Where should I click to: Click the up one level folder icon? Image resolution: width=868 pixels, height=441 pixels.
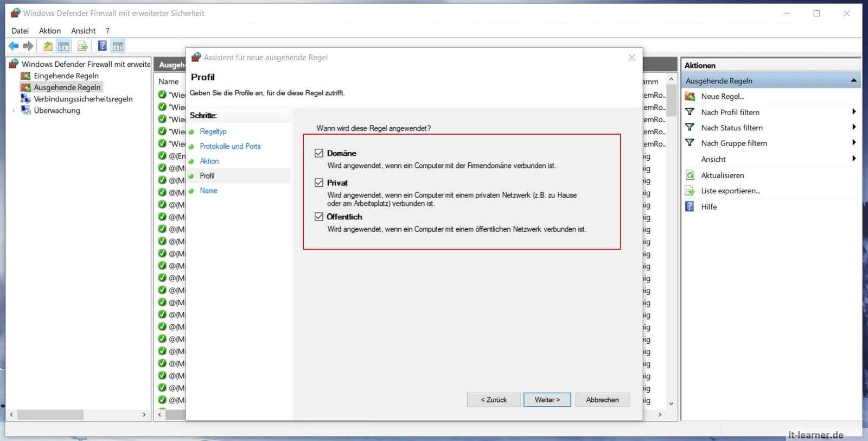click(48, 46)
